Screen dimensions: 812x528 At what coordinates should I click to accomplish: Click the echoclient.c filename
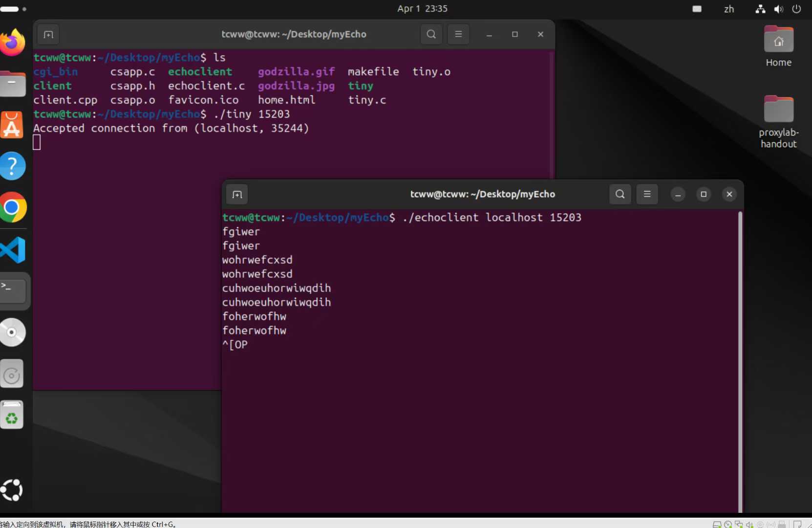point(206,86)
